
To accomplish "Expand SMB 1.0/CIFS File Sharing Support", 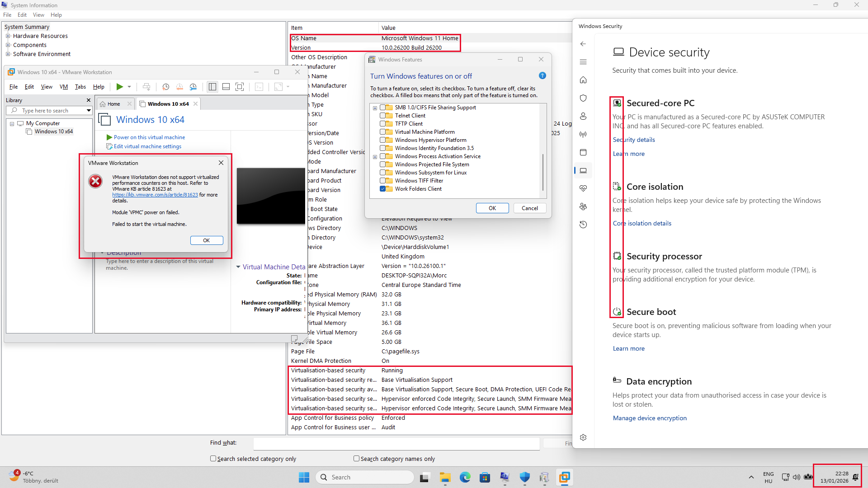I will [x=375, y=108].
